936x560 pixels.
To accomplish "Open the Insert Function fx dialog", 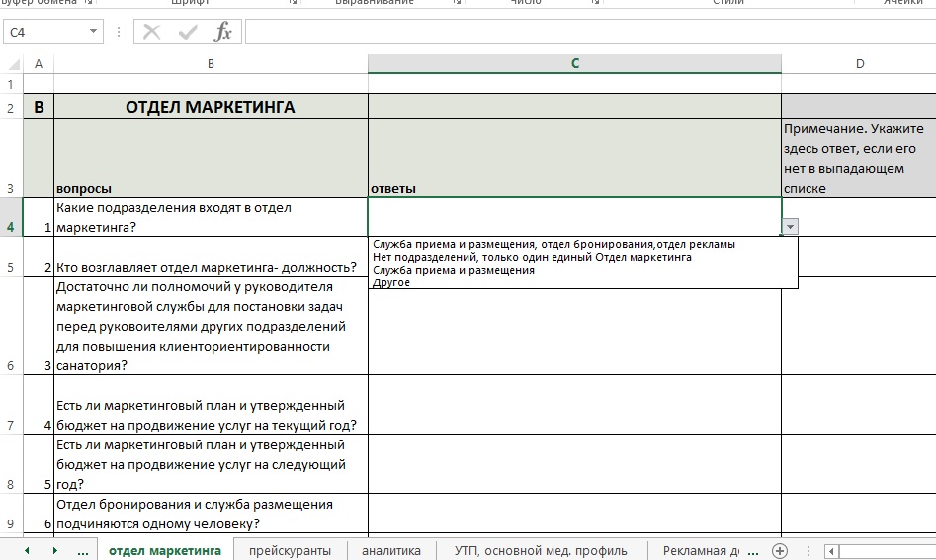I will coord(222,32).
